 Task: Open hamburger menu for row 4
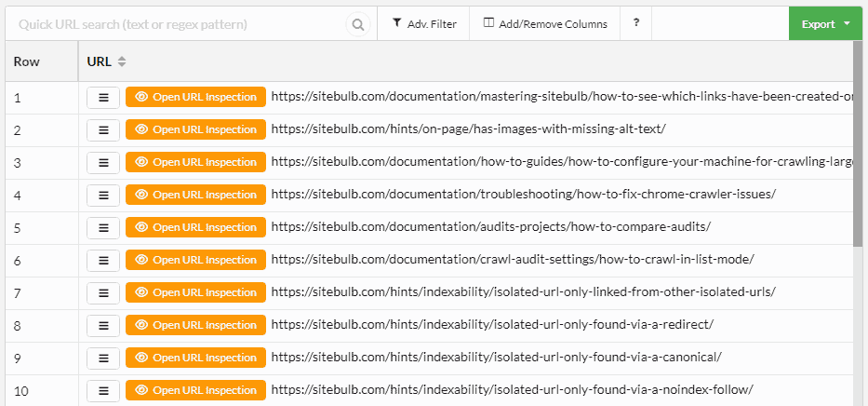pos(103,195)
